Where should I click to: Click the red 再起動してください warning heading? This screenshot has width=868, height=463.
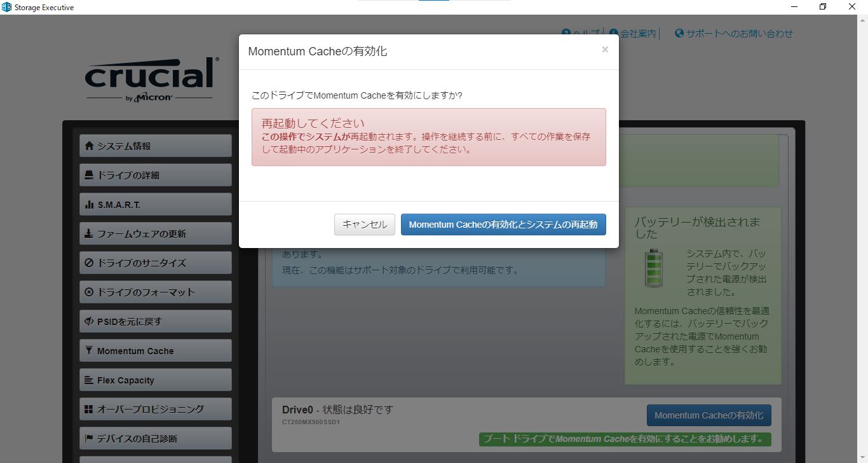point(313,123)
